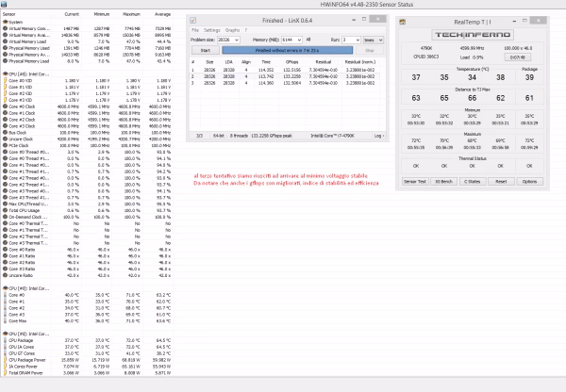Click the 0:07:48 timer button in RealTemp
The image size is (566, 392).
coord(517,57)
